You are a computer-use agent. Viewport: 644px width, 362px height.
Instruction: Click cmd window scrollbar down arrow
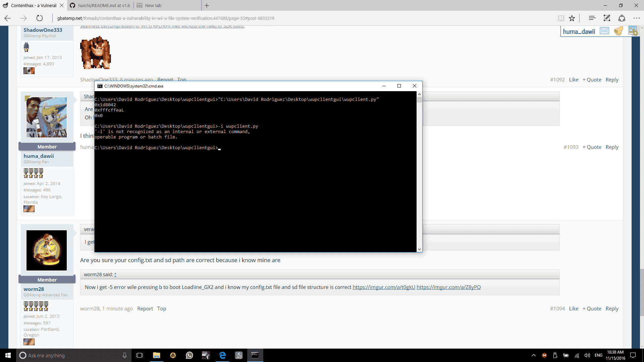click(x=419, y=249)
